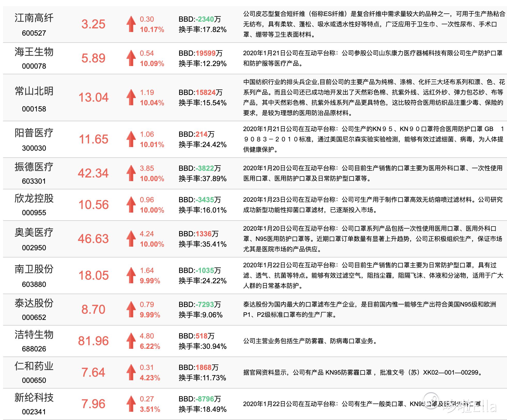Click BBD:-7293万 value
The width and height of the screenshot is (507, 420).
tap(200, 304)
